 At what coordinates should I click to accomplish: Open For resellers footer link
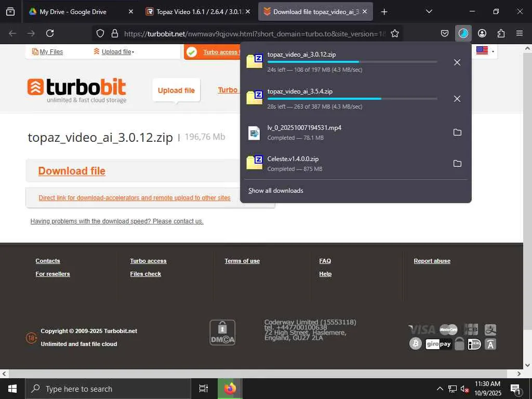[52, 274]
